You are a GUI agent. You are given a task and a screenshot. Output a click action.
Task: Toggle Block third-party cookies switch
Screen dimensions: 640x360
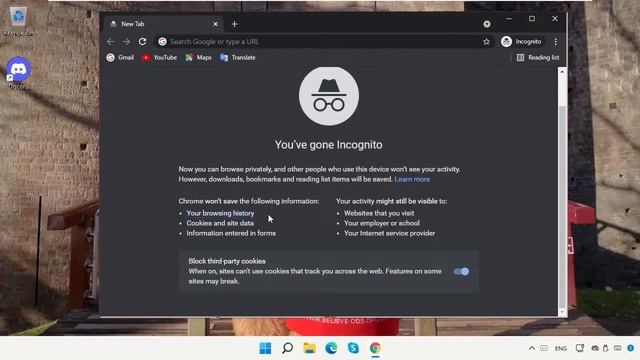click(461, 271)
